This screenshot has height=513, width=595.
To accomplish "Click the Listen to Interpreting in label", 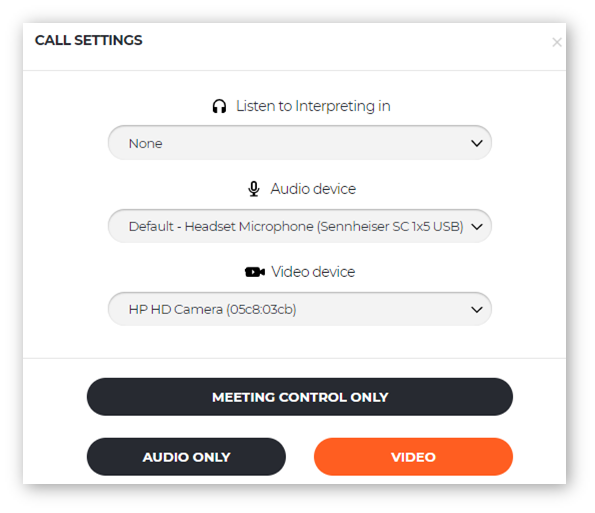I will (x=313, y=106).
